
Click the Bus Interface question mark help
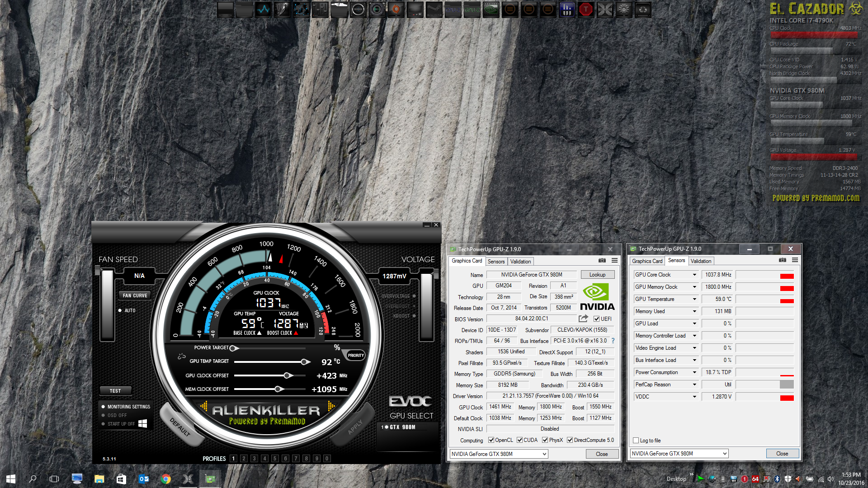click(x=613, y=341)
